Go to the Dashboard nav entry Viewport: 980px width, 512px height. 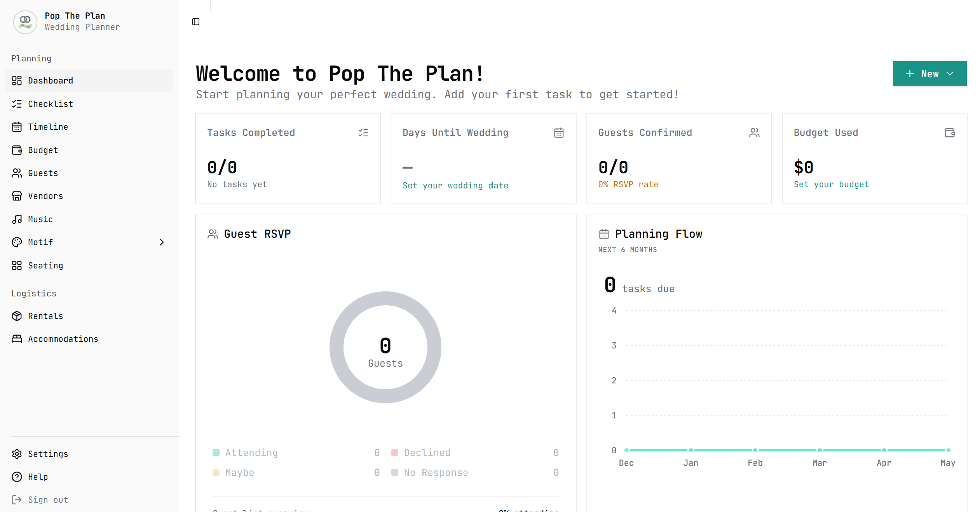[x=51, y=80]
